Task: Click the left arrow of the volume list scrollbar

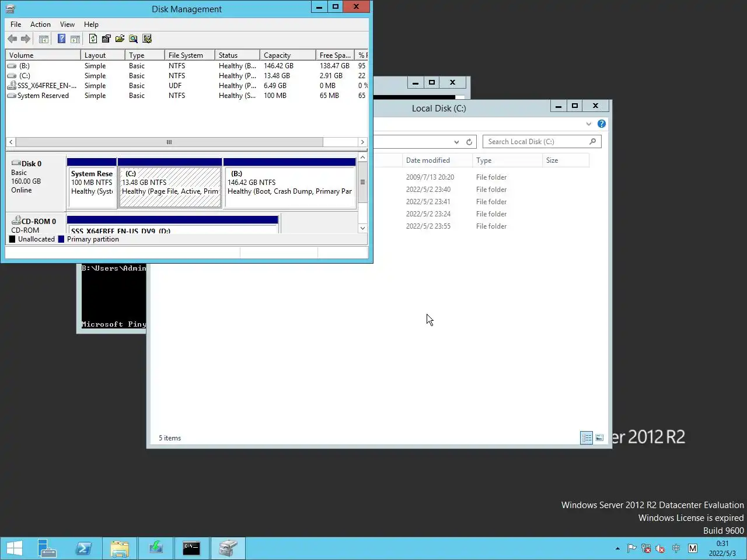Action: (x=11, y=142)
